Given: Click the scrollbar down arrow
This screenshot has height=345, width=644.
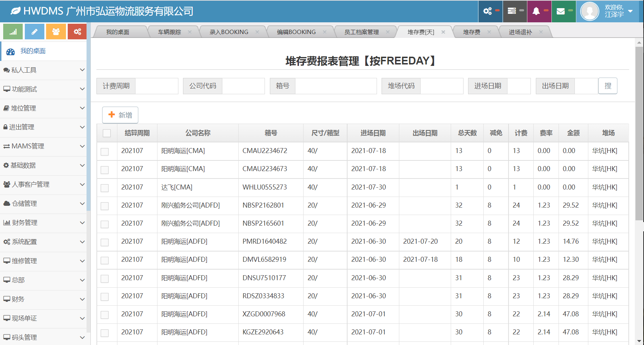Looking at the screenshot, I should coord(639,341).
